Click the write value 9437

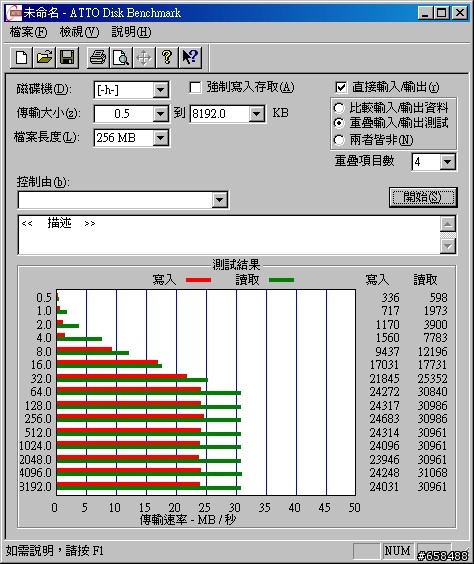(x=387, y=351)
